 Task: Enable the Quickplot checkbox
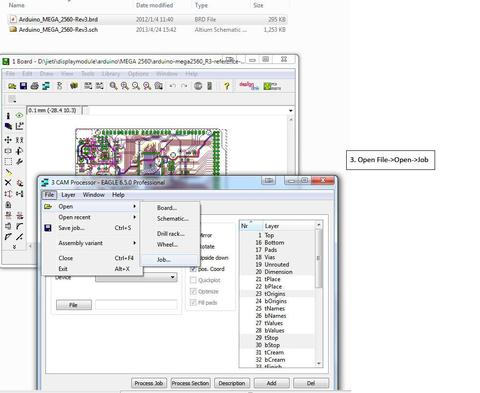(193, 280)
